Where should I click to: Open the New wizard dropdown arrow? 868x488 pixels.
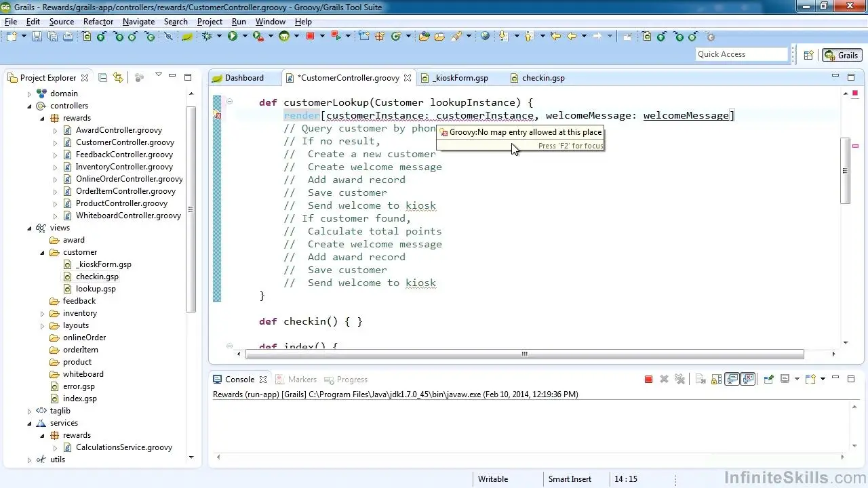tap(24, 37)
